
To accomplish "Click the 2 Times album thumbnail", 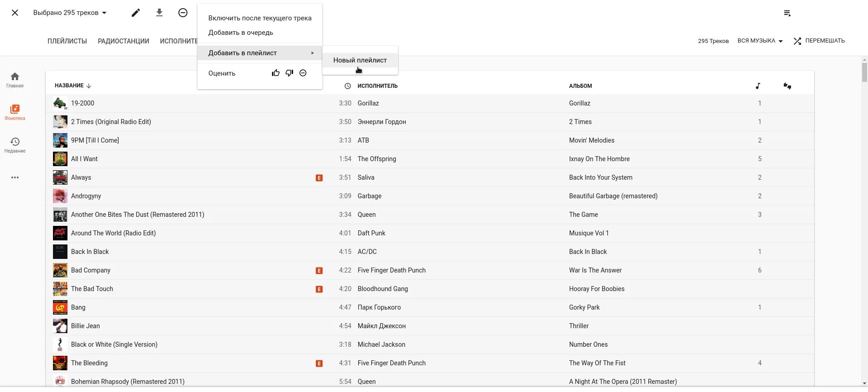I will (60, 122).
